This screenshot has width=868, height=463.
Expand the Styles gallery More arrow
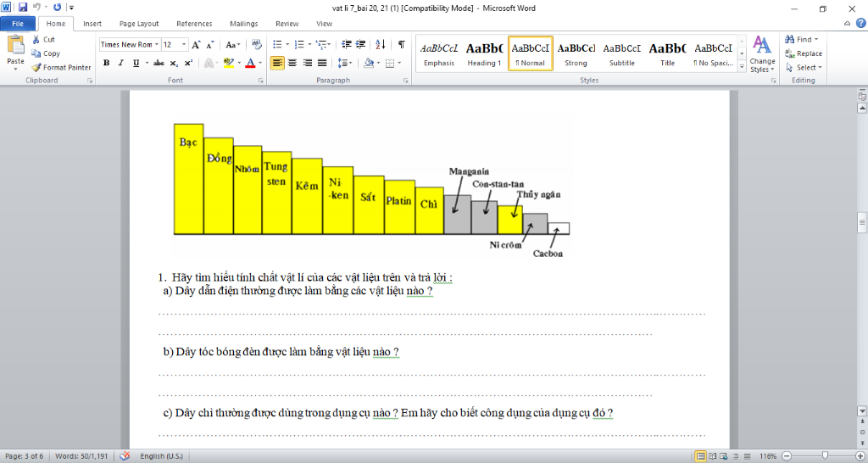(742, 66)
